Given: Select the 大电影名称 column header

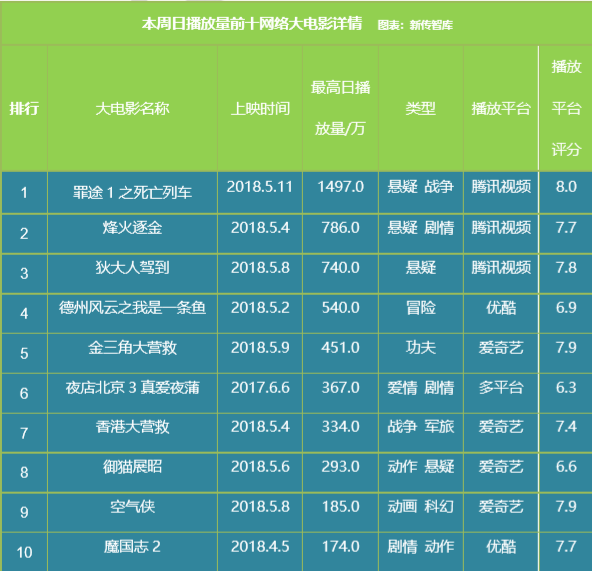Looking at the screenshot, I should click(132, 109).
